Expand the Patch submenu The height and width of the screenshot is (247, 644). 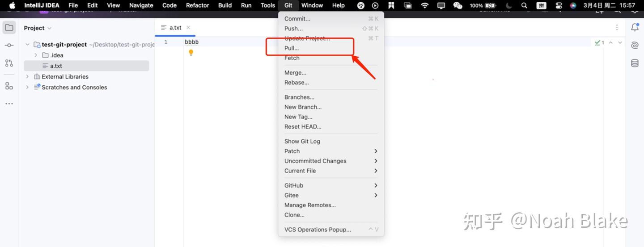pyautogui.click(x=331, y=151)
